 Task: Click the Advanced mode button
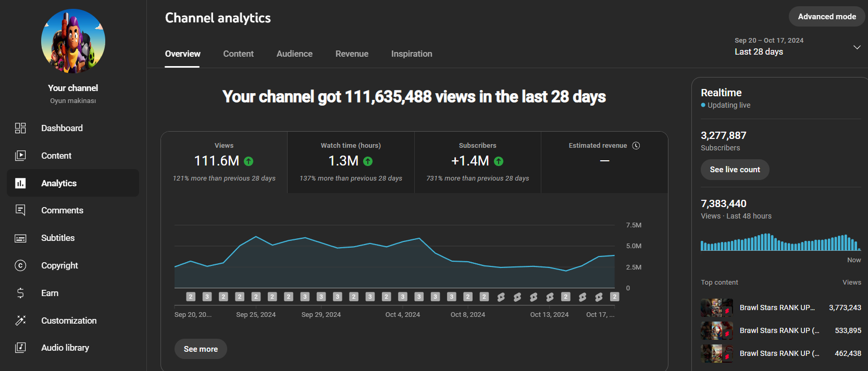827,17
